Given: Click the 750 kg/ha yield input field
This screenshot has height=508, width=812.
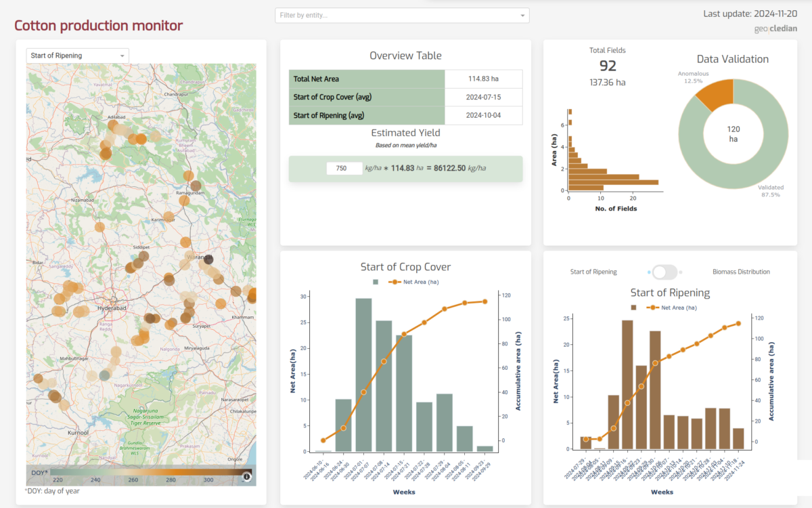Looking at the screenshot, I should coord(344,168).
